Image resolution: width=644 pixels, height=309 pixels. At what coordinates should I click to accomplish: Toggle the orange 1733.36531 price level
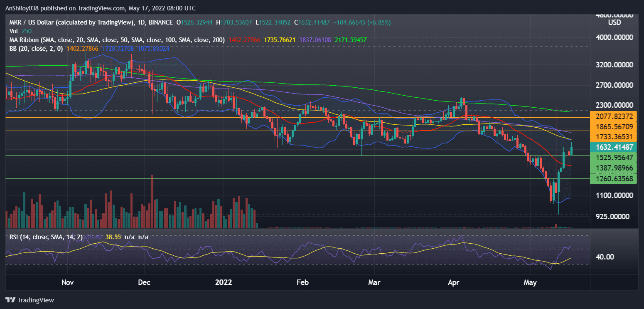[x=614, y=137]
